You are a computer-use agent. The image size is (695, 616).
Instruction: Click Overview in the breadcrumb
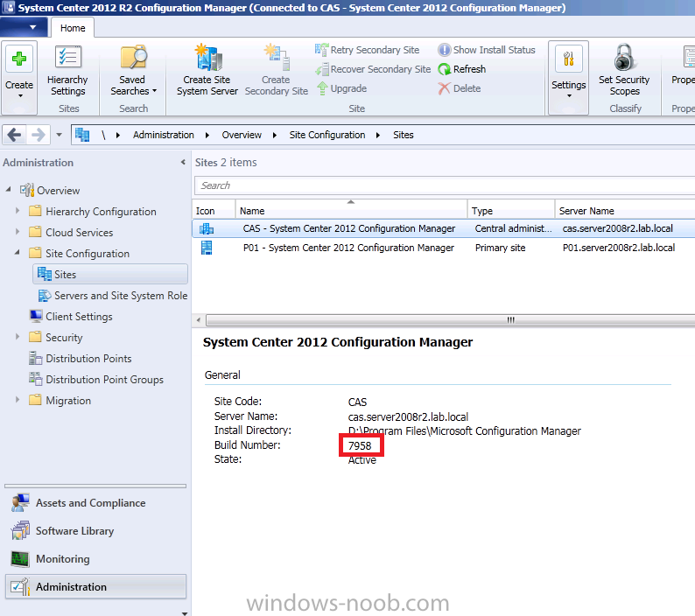point(242,135)
